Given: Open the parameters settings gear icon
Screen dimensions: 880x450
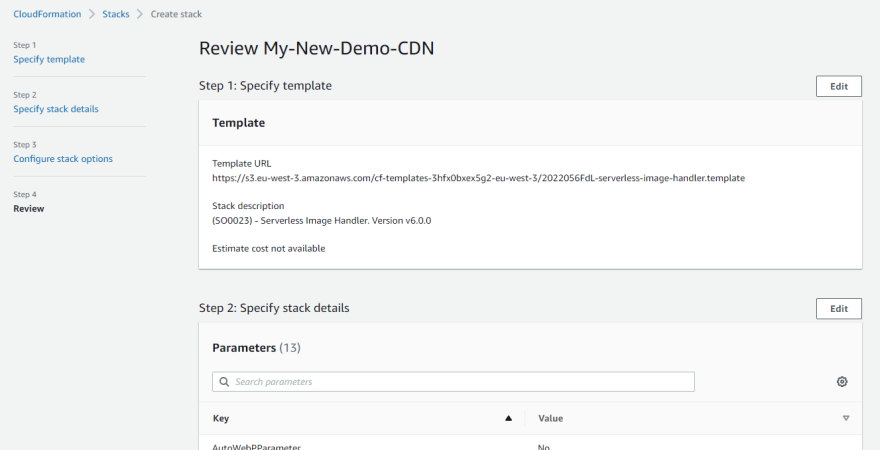Looking at the screenshot, I should pos(842,382).
